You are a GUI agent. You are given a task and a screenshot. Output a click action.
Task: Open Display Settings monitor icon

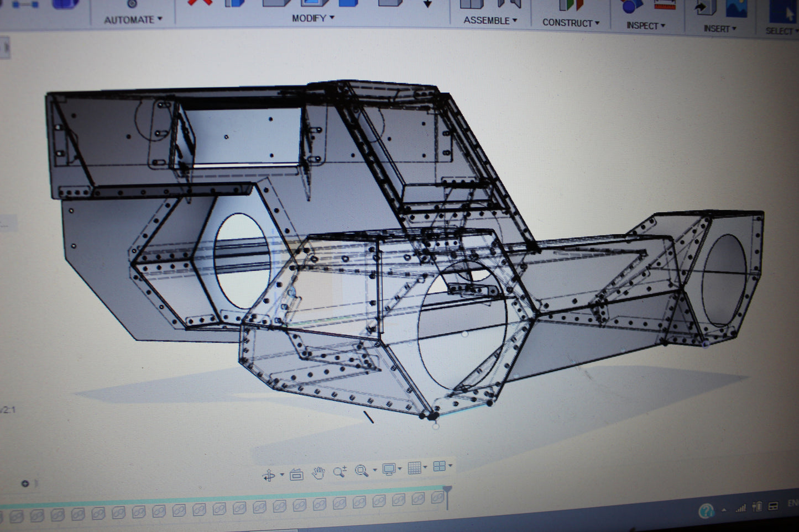pos(389,470)
